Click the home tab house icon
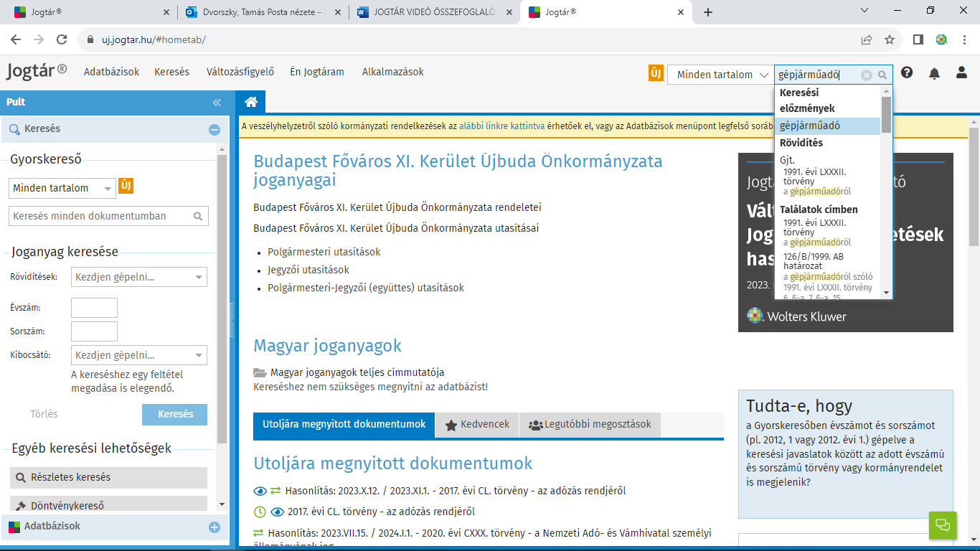This screenshot has width=980, height=551. 250,102
